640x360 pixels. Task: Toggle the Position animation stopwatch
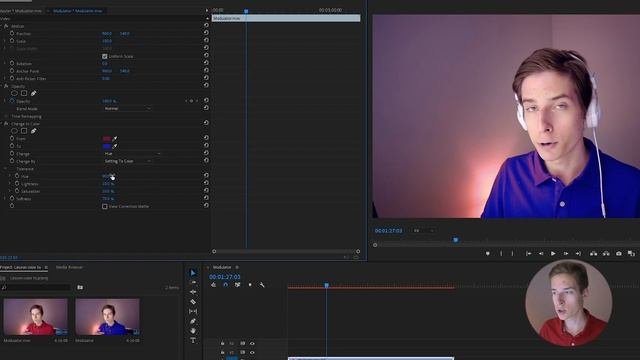tap(12, 33)
